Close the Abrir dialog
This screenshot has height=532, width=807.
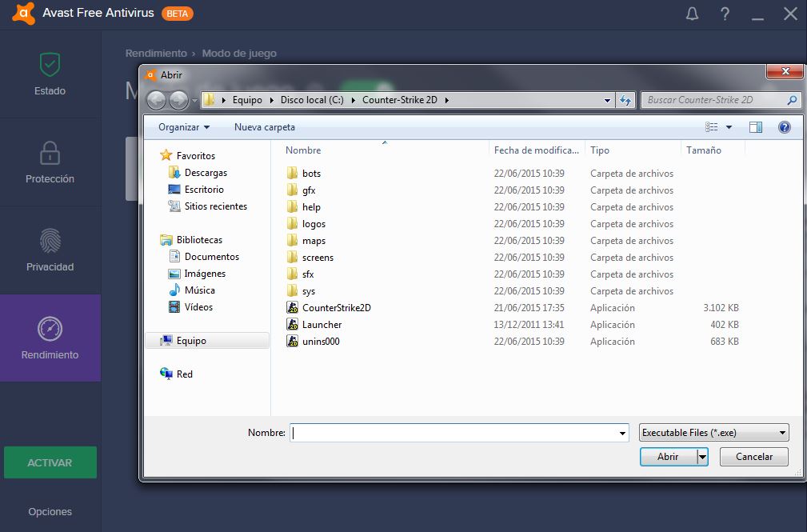tap(785, 71)
